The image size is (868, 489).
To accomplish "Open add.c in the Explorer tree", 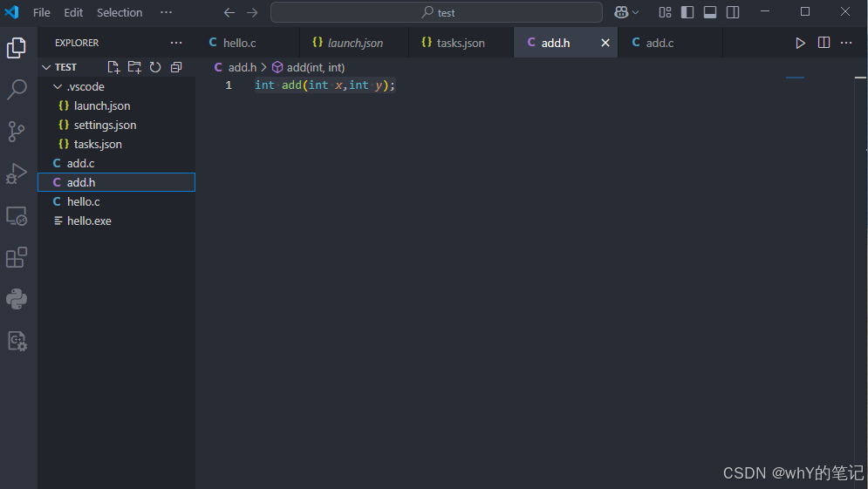I will 116,163.
